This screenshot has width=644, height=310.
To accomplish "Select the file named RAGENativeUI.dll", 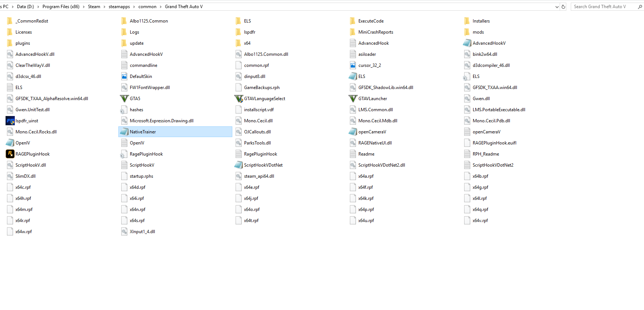I will [375, 143].
